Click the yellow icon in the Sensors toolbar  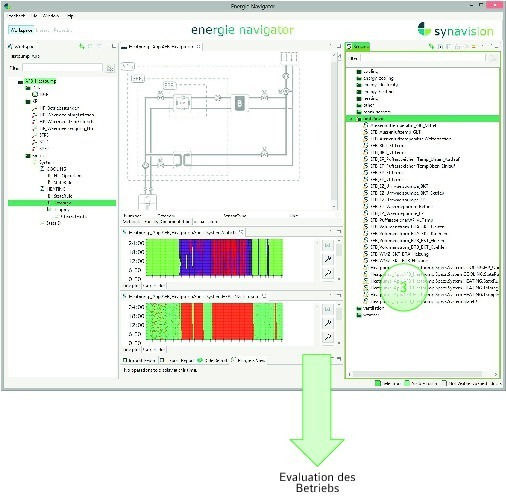474,46
